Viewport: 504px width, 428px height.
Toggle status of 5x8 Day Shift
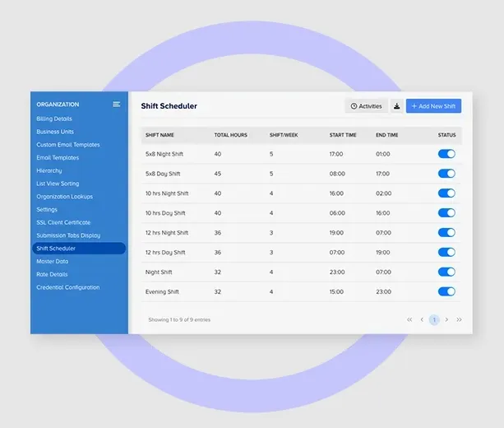pyautogui.click(x=446, y=174)
